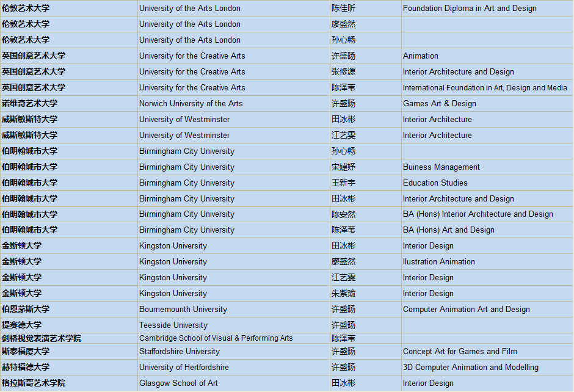Click 'Computer Animation Art and Design'
The height and width of the screenshot is (392, 574).
coord(466,309)
